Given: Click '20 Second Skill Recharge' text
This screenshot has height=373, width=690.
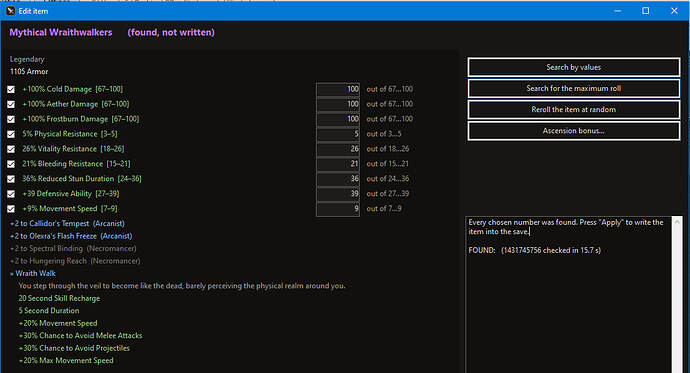Looking at the screenshot, I should pos(59,298).
